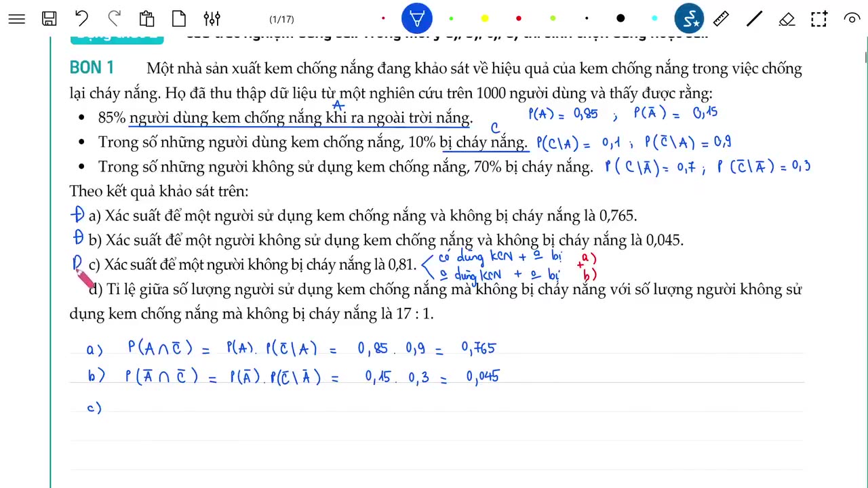Click statement c) ending with 0,81
868x488 pixels.
(x=252, y=265)
